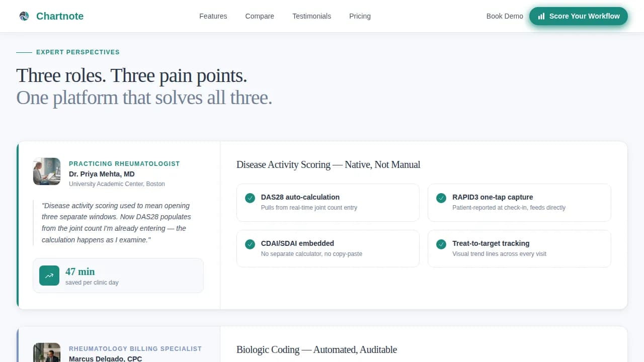Open the Testimonials nav link

coord(311,16)
